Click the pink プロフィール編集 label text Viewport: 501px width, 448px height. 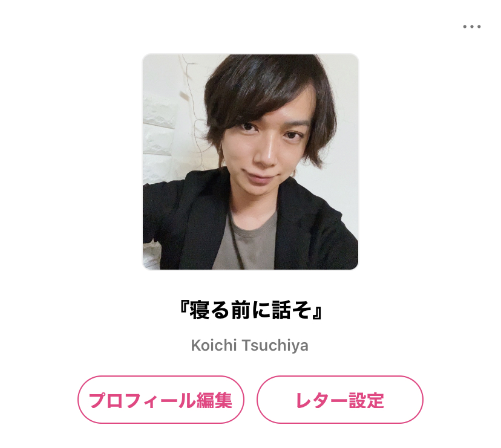tap(160, 400)
